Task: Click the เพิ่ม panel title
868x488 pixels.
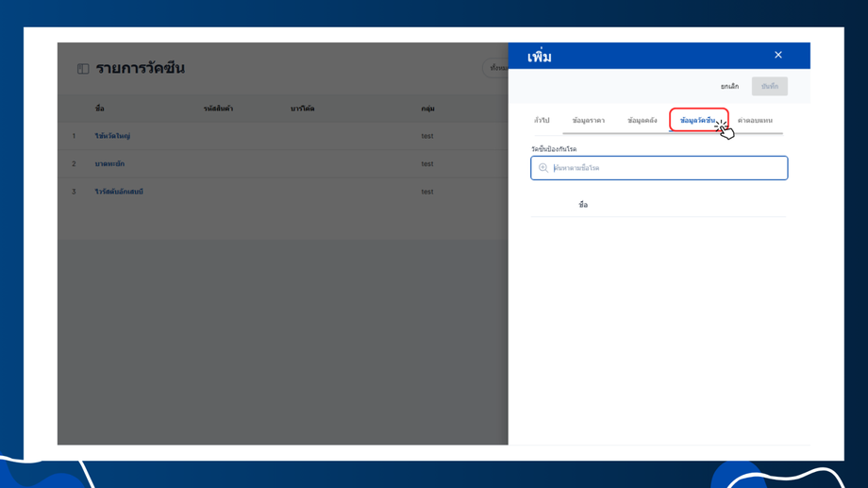Action: (x=539, y=57)
